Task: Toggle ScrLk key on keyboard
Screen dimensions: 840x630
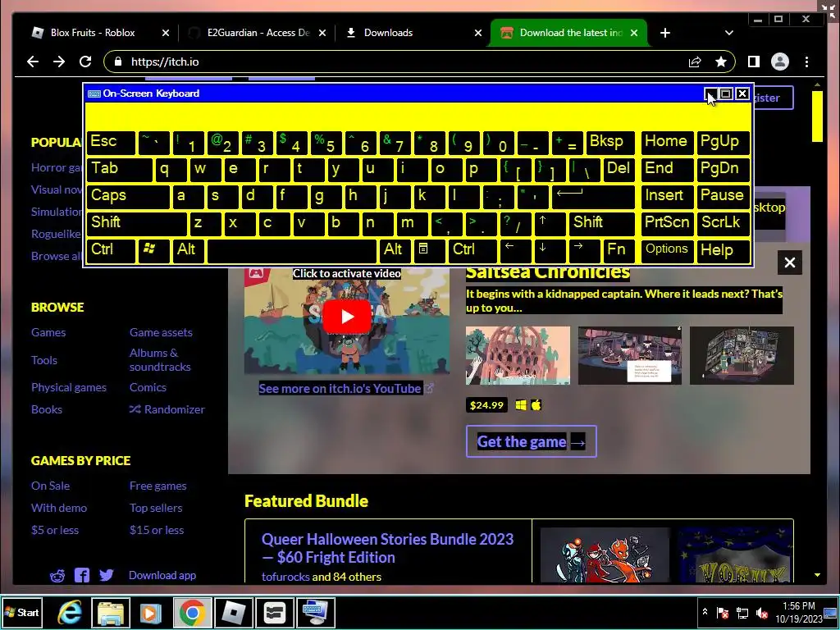Action: (x=724, y=222)
